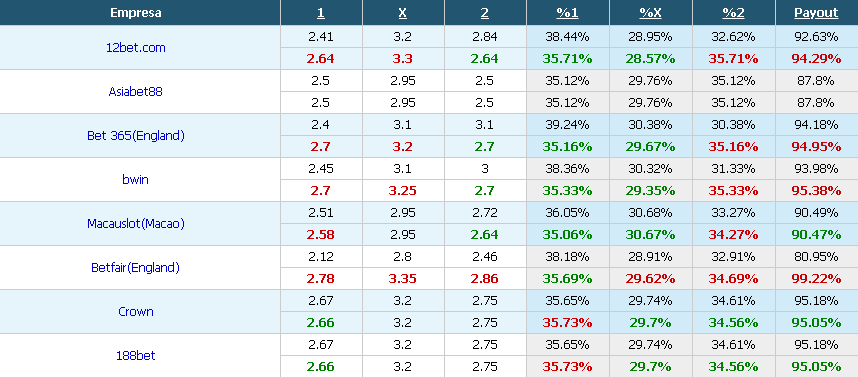Sort by the %X column header

click(651, 13)
